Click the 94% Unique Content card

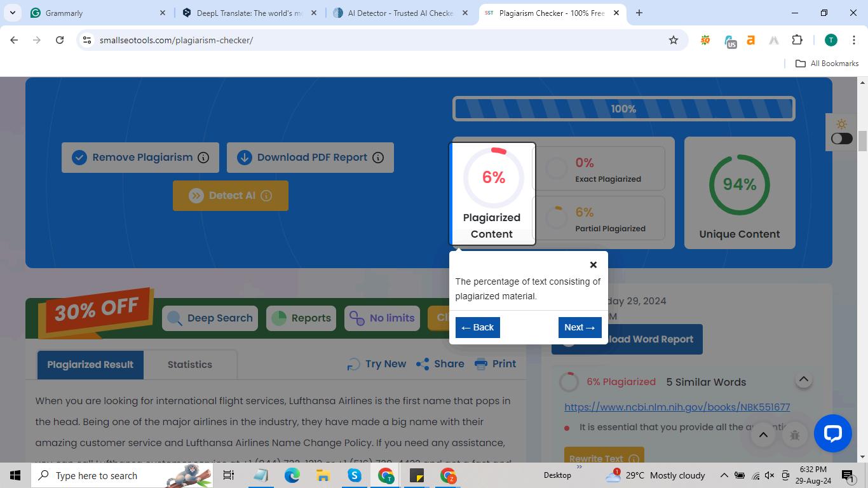(740, 193)
